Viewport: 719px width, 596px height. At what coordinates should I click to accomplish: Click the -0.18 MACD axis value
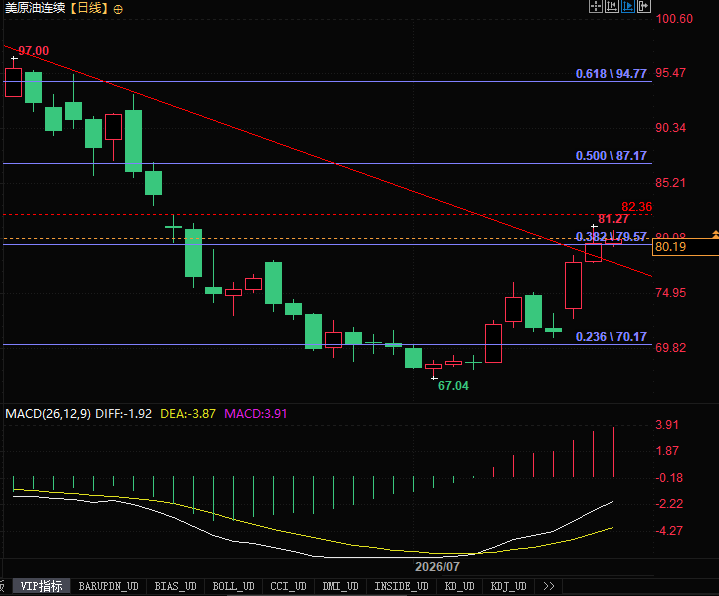point(669,478)
